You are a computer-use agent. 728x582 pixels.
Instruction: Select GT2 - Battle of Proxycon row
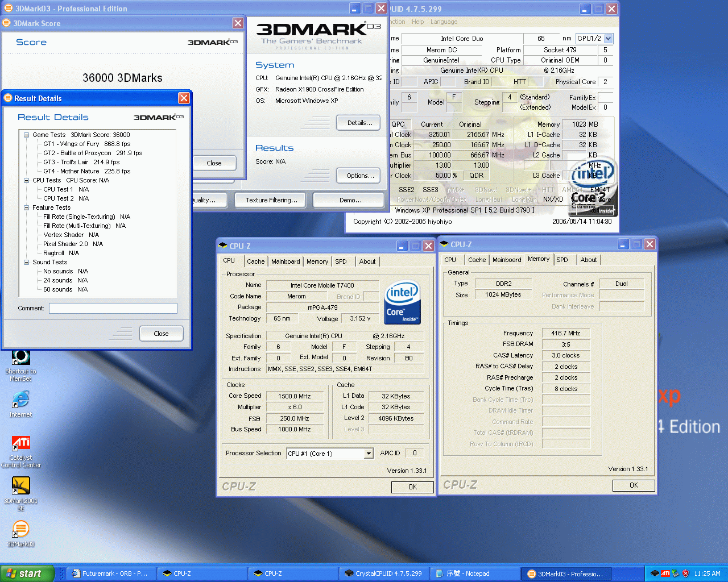(93, 153)
